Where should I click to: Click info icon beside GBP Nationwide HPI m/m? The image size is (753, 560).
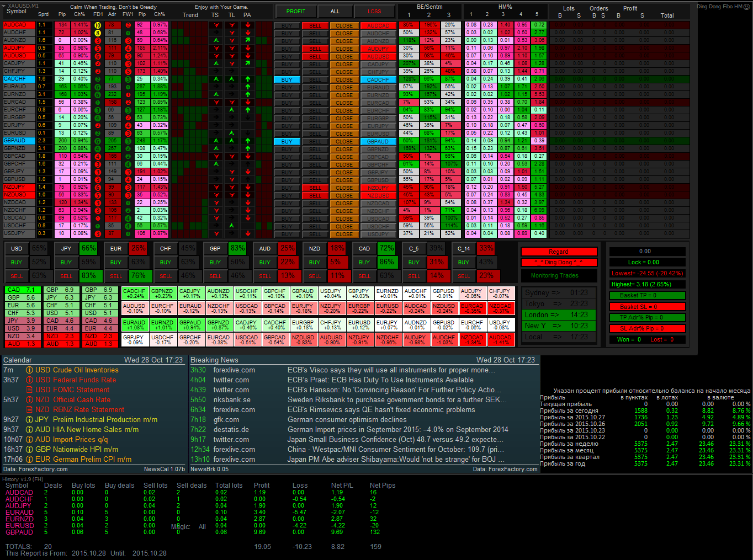pyautogui.click(x=29, y=450)
